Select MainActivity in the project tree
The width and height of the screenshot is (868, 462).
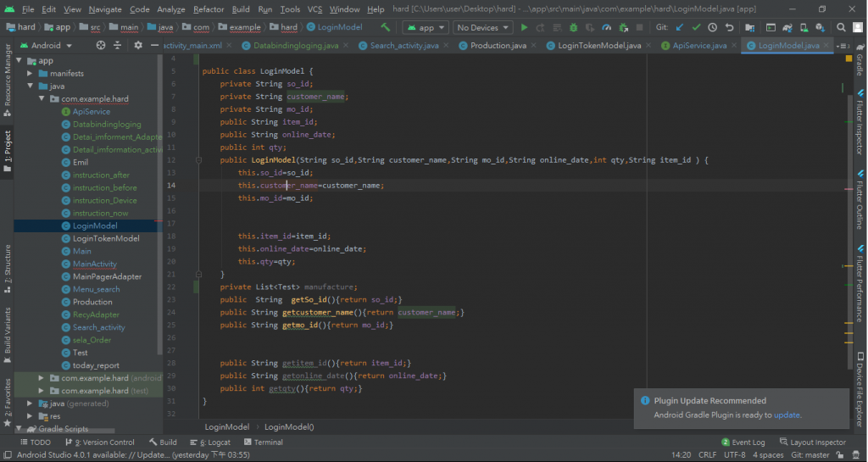(95, 264)
